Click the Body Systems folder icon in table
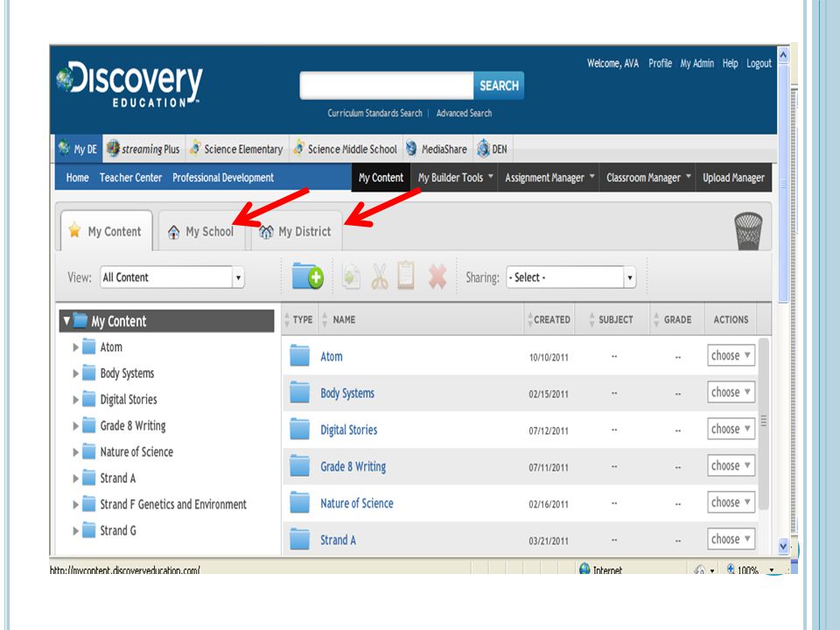Viewport: 840px width, 630px height. [x=299, y=393]
